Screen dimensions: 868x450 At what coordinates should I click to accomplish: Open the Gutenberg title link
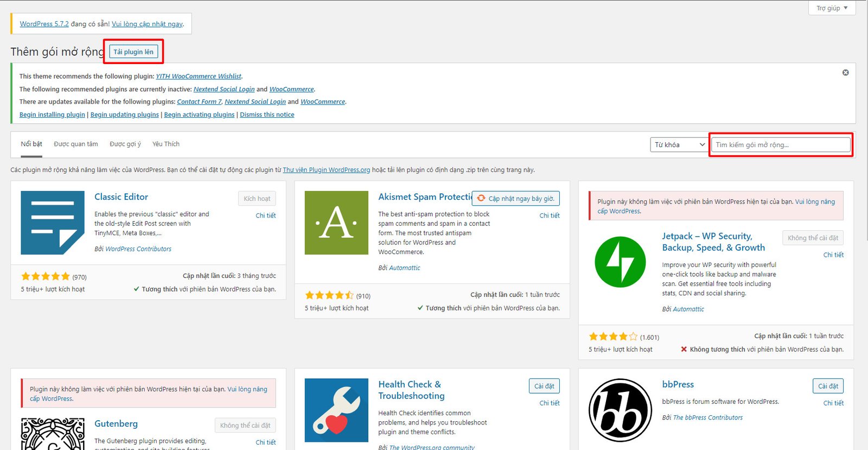(x=116, y=424)
